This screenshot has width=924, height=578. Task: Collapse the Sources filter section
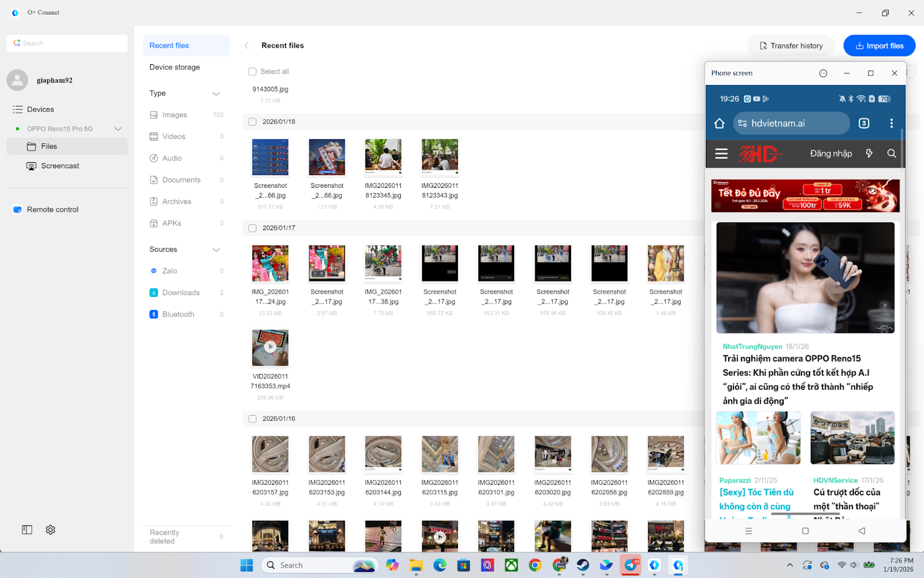[x=216, y=250]
